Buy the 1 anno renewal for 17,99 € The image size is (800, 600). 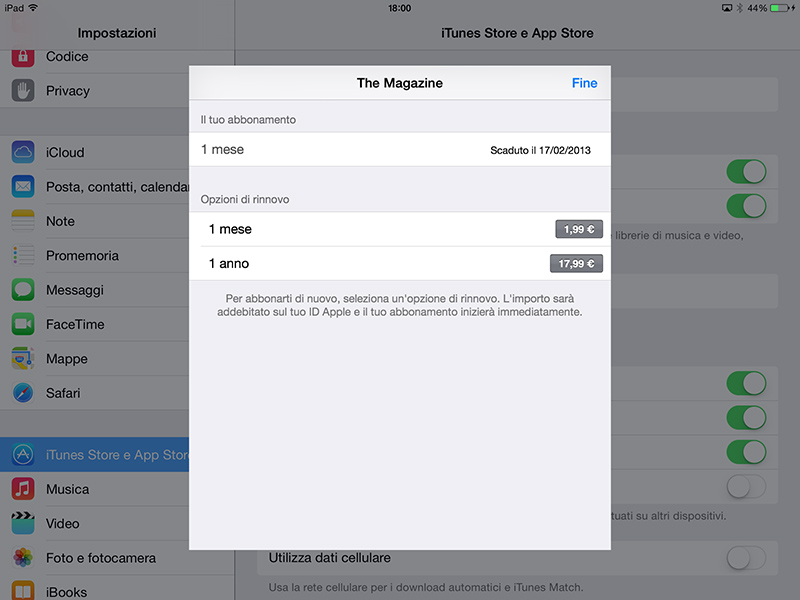[577, 264]
